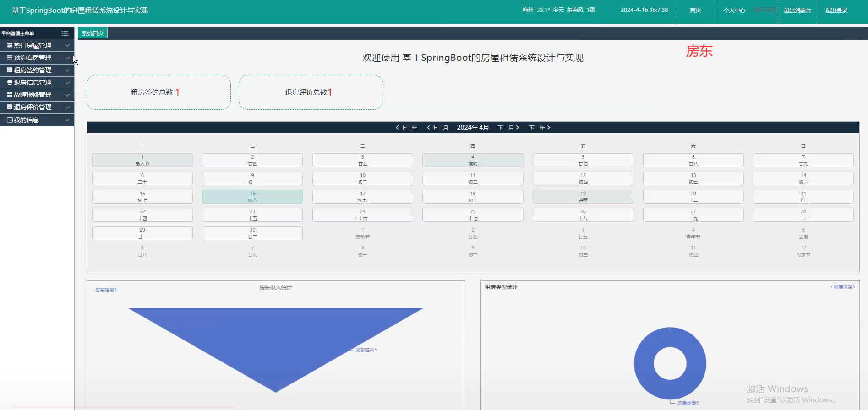The image size is (868, 410).
Task: Expand the 我的信息 chevron
Action: click(x=67, y=120)
